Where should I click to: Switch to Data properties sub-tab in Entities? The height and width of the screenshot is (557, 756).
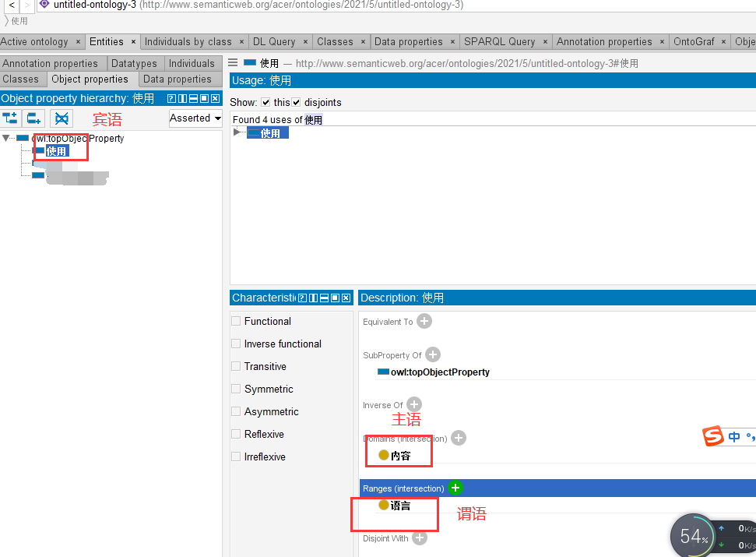tap(178, 79)
